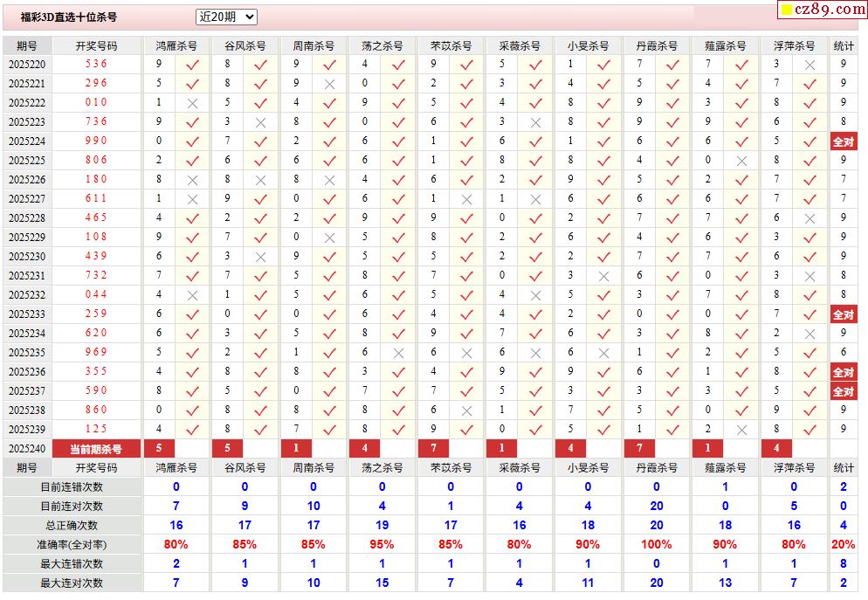Click the X mark under 谷风杀号 in row 2025230
Screen dimensions: 868x600
(261, 258)
